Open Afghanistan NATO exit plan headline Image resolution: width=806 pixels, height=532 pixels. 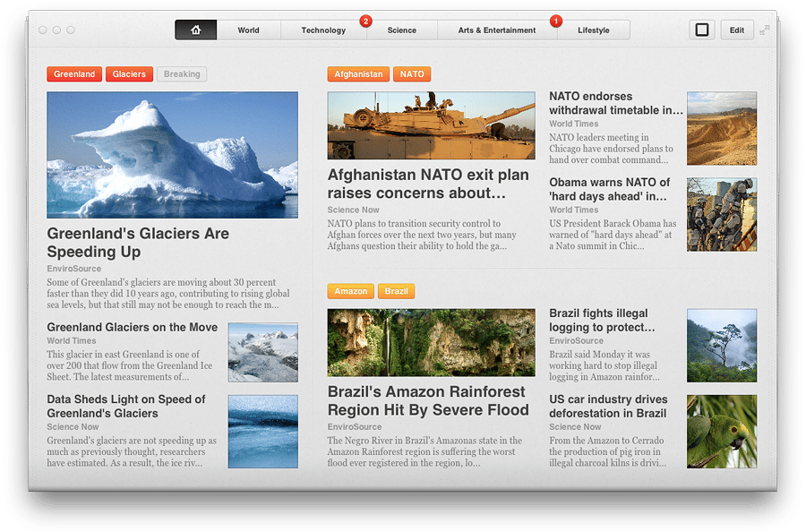tap(428, 184)
